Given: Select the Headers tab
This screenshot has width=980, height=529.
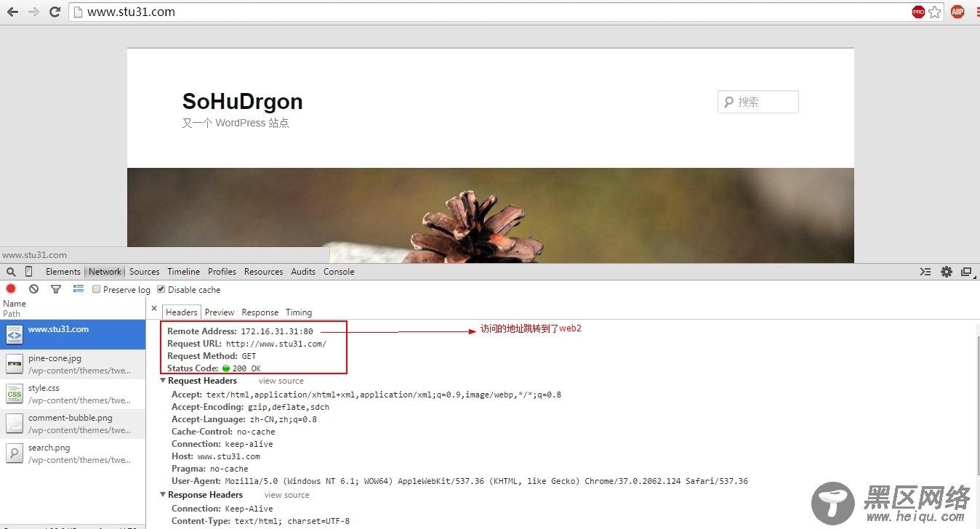Looking at the screenshot, I should coord(182,312).
